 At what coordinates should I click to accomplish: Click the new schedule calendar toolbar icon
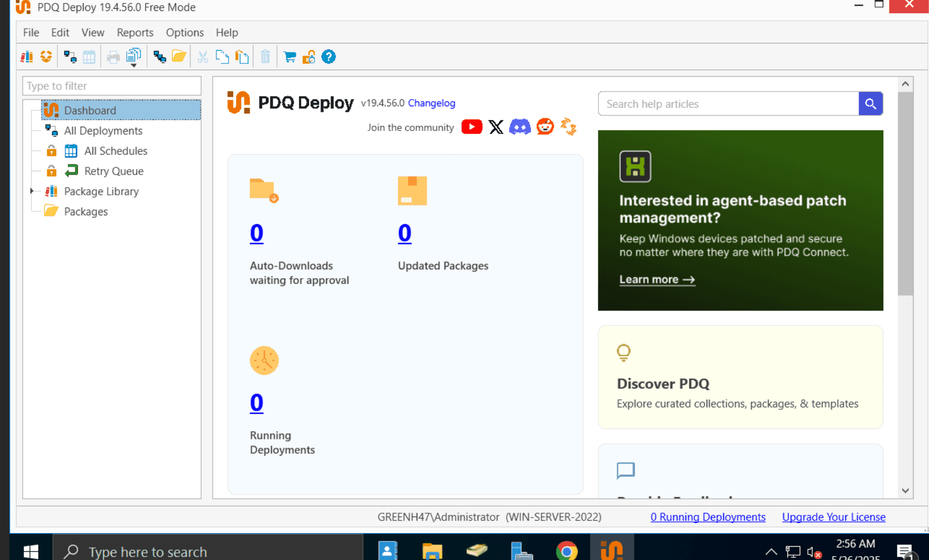point(89,57)
